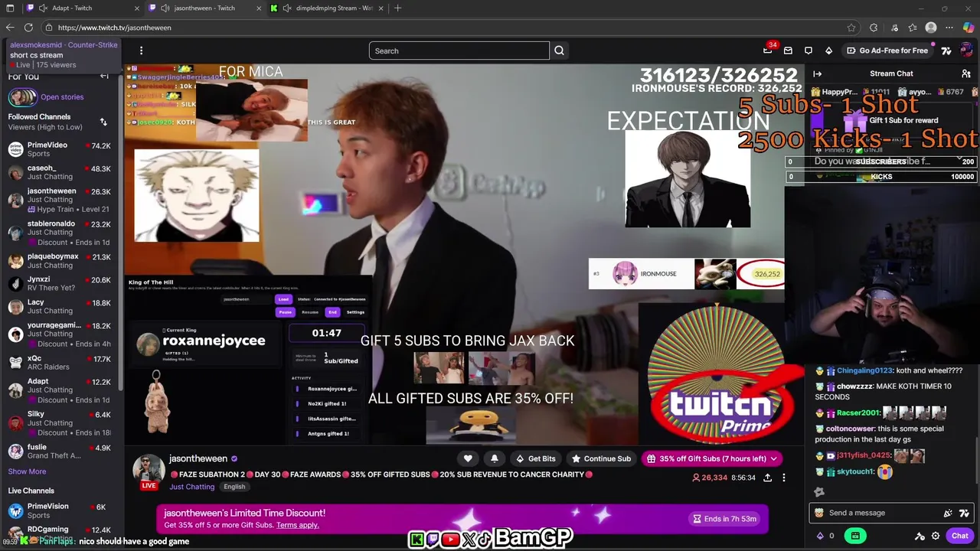Click browser address bar URL

452,28
